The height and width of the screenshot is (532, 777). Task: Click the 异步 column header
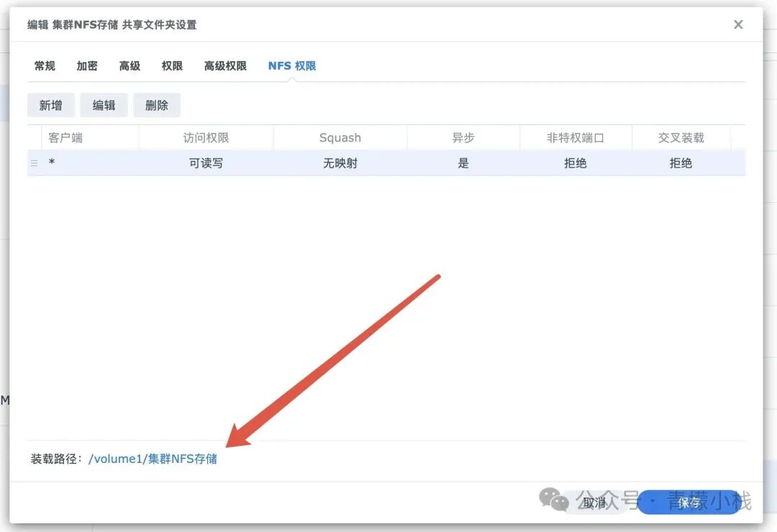coord(463,137)
